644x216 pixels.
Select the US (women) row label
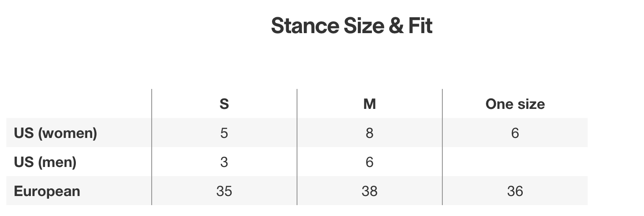coord(55,133)
